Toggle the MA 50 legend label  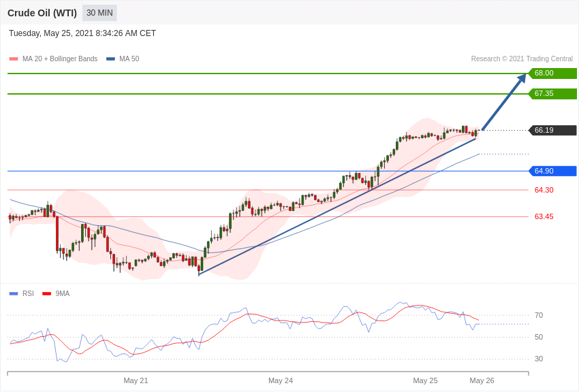pyautogui.click(x=129, y=59)
